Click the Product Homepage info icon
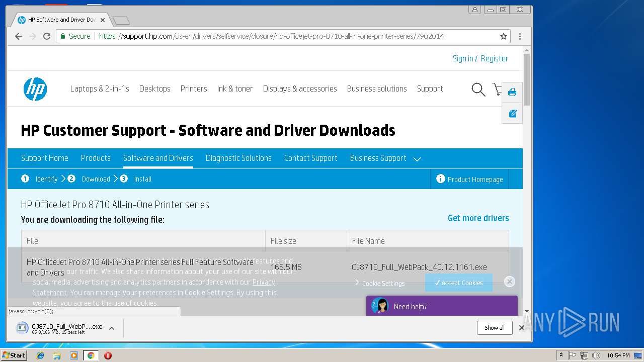644x362 pixels. coord(440,179)
